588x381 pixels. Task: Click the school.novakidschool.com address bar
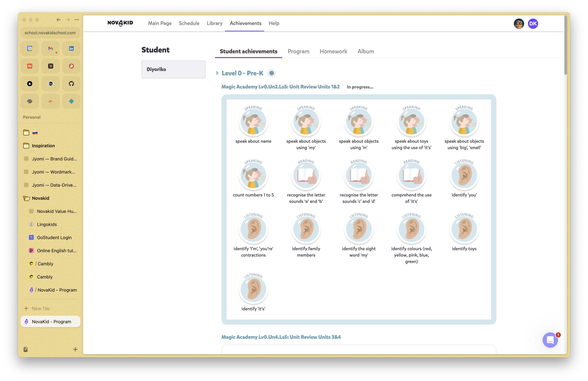click(x=50, y=33)
